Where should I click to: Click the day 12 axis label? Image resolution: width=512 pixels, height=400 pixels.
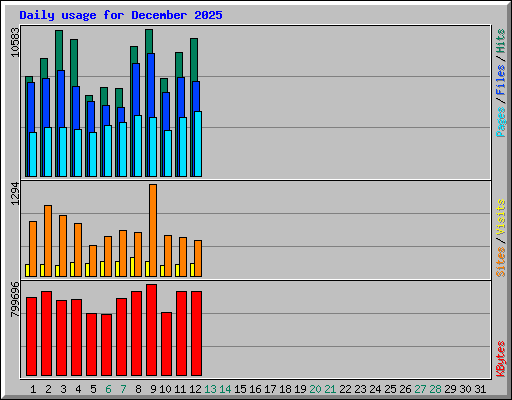[x=195, y=389]
